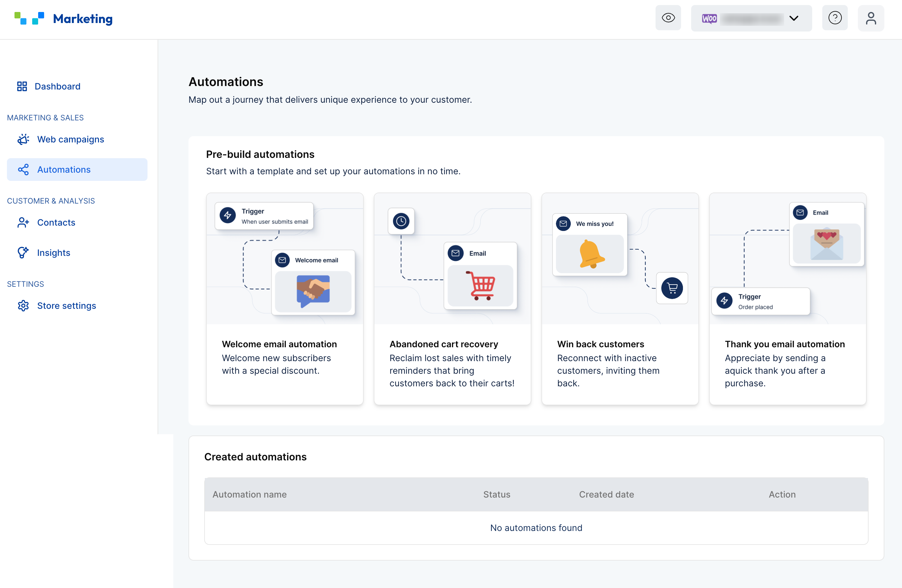The image size is (902, 588).
Task: Click the dark cart icon in Win back card
Action: click(672, 288)
